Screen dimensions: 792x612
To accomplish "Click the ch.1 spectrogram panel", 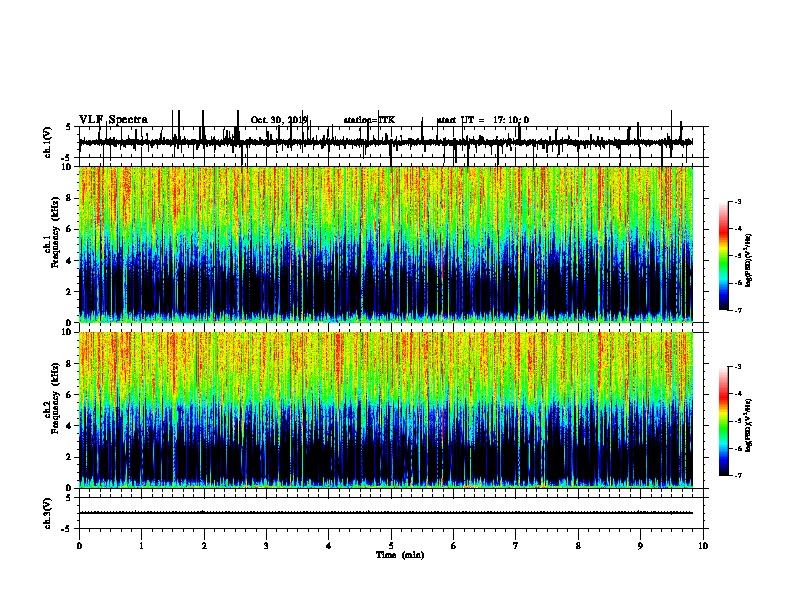I will click(x=386, y=244).
